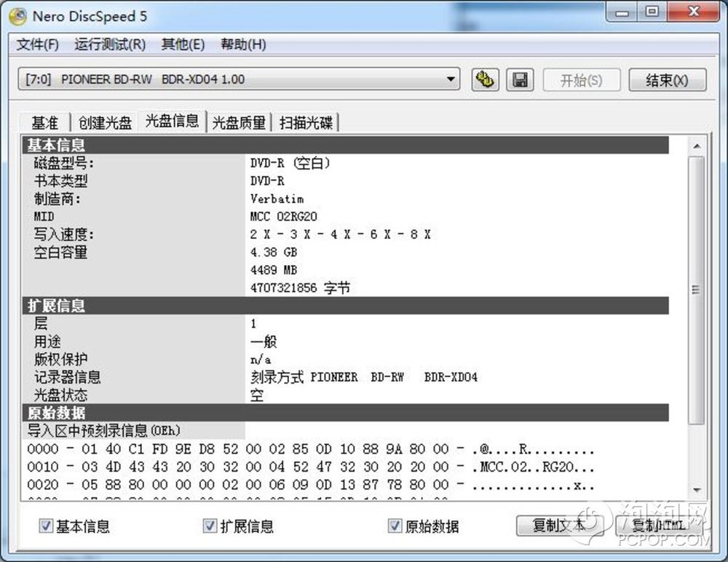Click the 基本信息 section header

(345, 145)
